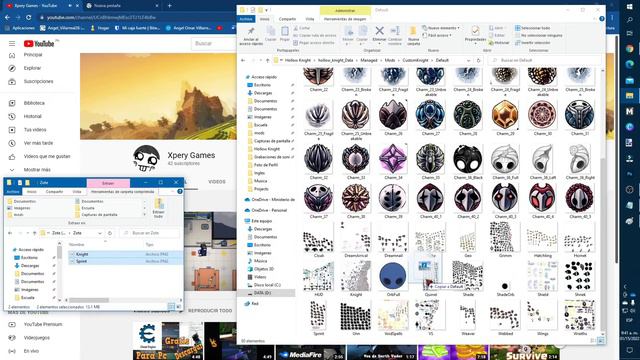Click No seleccionar ninguno in ribbon
Viewport: 640px width, 360px height.
538,36
